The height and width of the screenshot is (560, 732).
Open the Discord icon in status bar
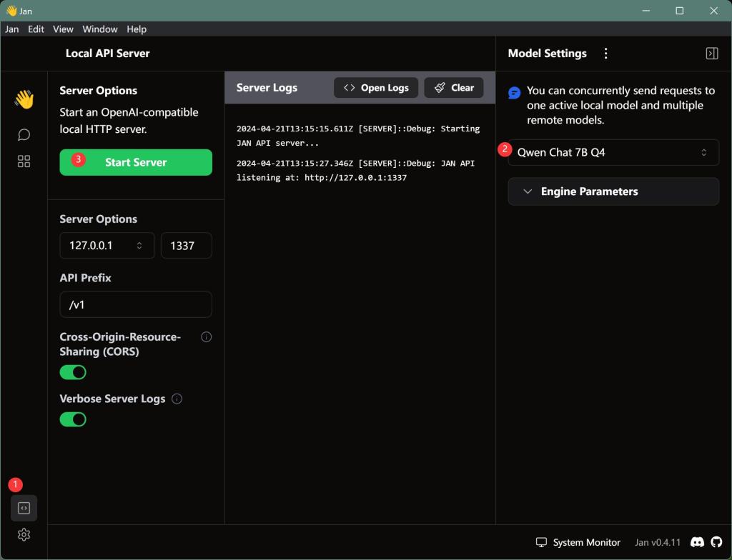pos(697,542)
